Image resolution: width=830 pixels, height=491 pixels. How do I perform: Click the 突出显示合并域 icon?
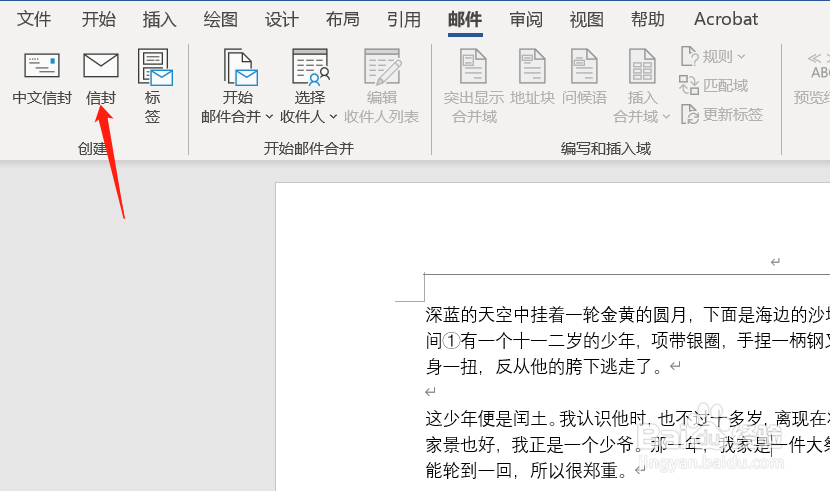(473, 66)
